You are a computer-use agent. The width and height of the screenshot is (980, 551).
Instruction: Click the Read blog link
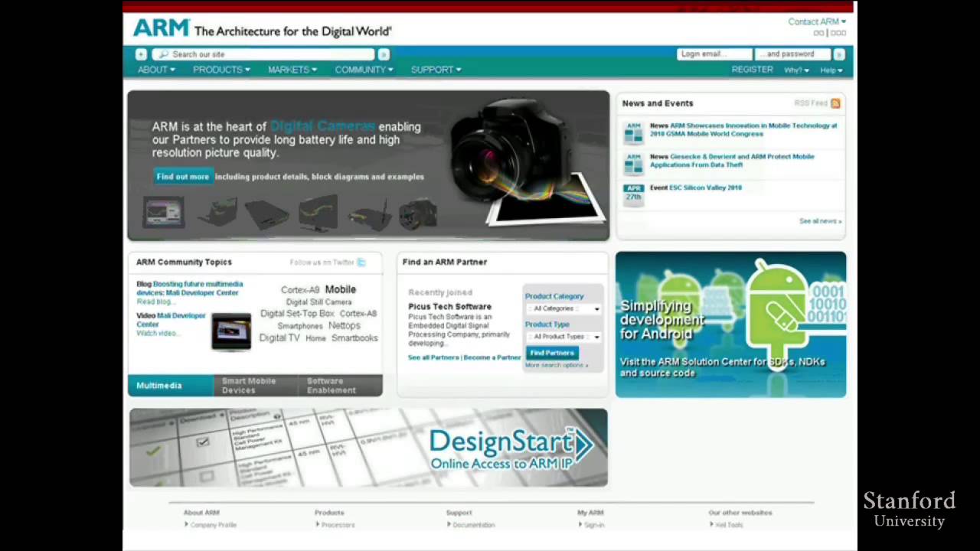[155, 302]
